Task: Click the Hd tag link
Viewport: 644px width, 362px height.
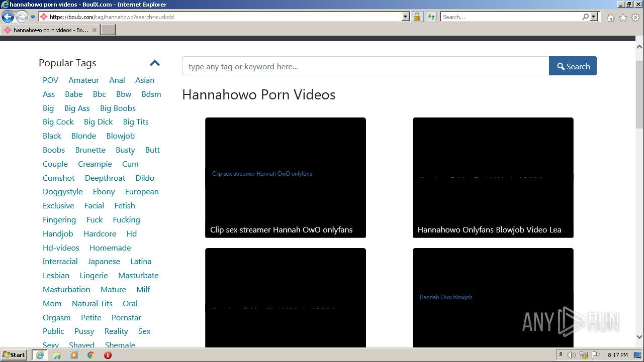Action: click(132, 234)
